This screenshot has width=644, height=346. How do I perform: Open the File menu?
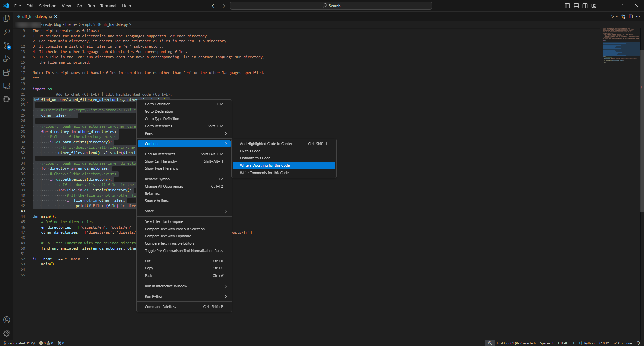(x=18, y=6)
